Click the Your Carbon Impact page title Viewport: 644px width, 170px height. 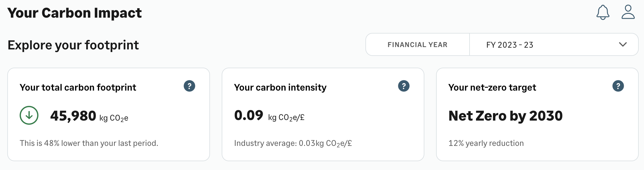tap(74, 13)
